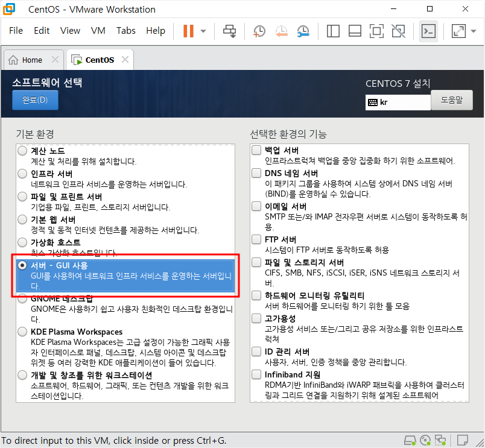Viewport: 485px width, 448px height.
Task: Revert the VM to its previous snapshot
Action: click(x=281, y=31)
